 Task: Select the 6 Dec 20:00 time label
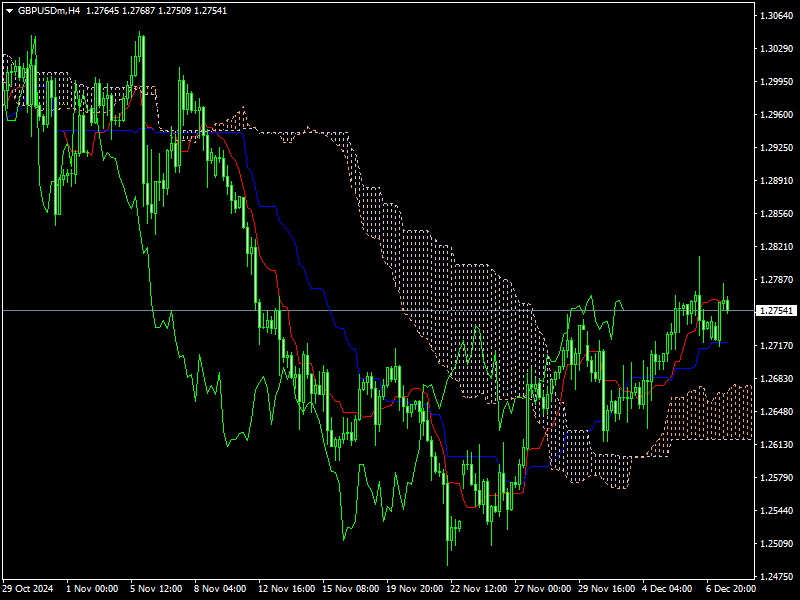(x=731, y=589)
